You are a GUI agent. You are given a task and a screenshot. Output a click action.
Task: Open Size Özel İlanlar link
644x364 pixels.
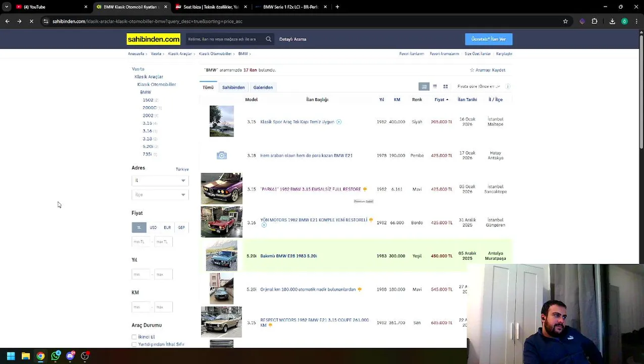tap(478, 54)
